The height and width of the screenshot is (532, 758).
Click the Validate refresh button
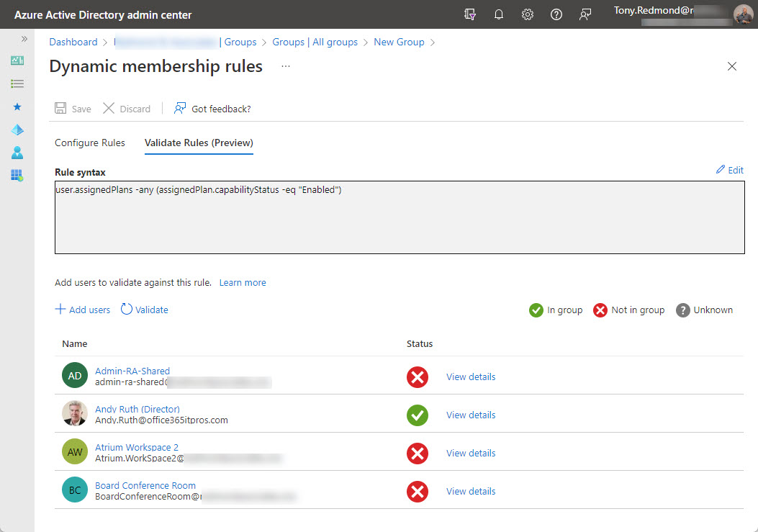coord(145,310)
